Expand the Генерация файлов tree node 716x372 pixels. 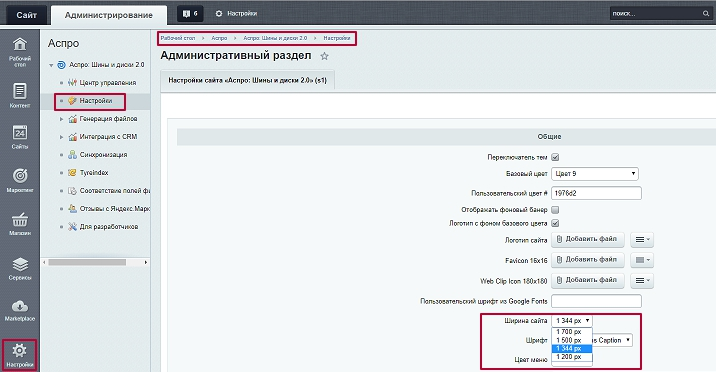[x=62, y=119]
